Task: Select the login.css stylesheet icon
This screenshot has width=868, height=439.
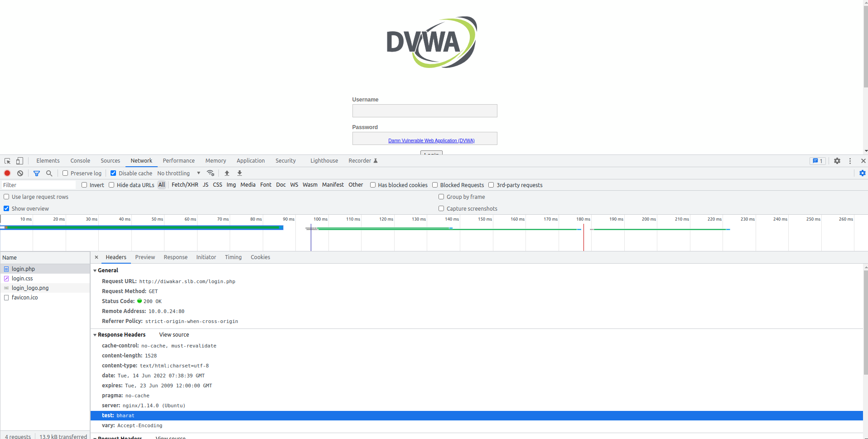Action: click(x=6, y=279)
